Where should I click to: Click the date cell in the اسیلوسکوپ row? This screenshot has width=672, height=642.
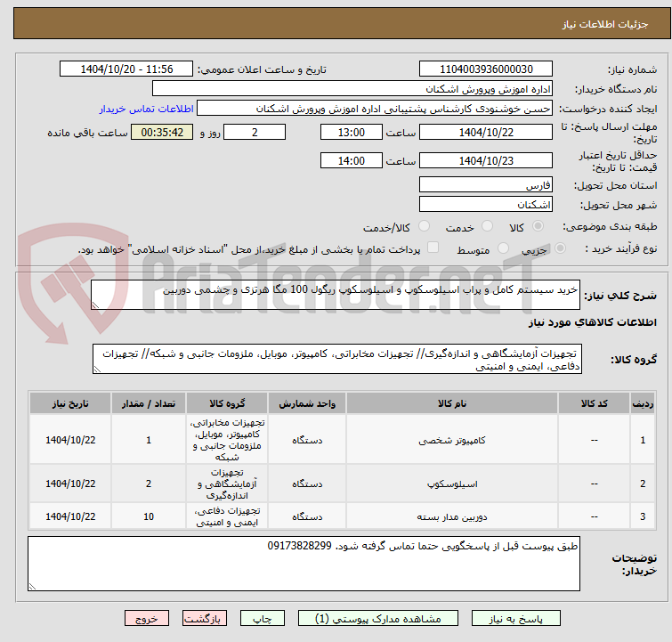[70, 484]
